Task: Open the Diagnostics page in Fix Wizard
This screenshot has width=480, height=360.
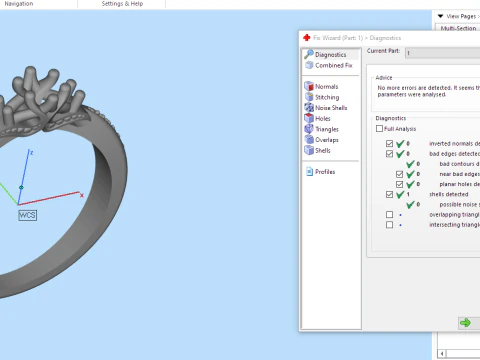Action: [x=330, y=54]
